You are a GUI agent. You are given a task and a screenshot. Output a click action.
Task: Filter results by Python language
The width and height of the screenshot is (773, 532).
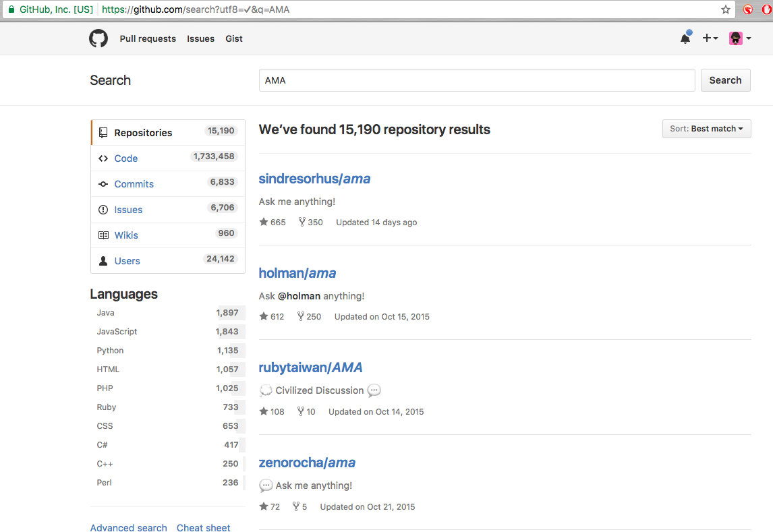click(167, 350)
